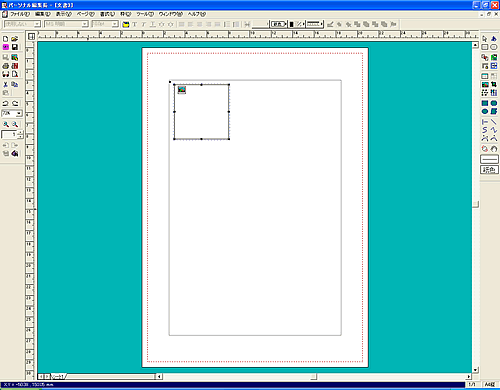Screen dimensions: 500x390
Task: Select the シート1 sheet tab at the bottom
Action: (x=58, y=377)
